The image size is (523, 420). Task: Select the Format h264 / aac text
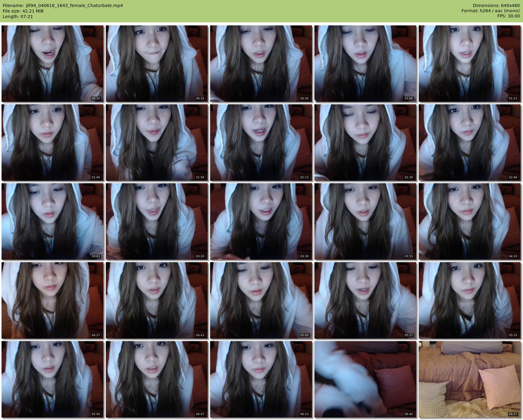click(491, 11)
